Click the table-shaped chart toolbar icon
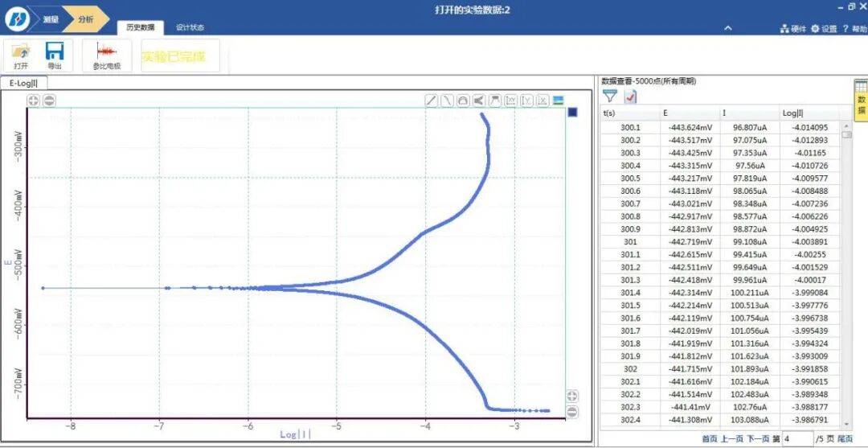 (495, 101)
